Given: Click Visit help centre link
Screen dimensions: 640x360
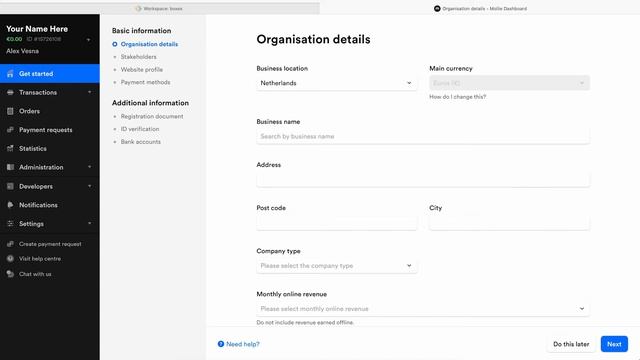Looking at the screenshot, I should [40, 259].
